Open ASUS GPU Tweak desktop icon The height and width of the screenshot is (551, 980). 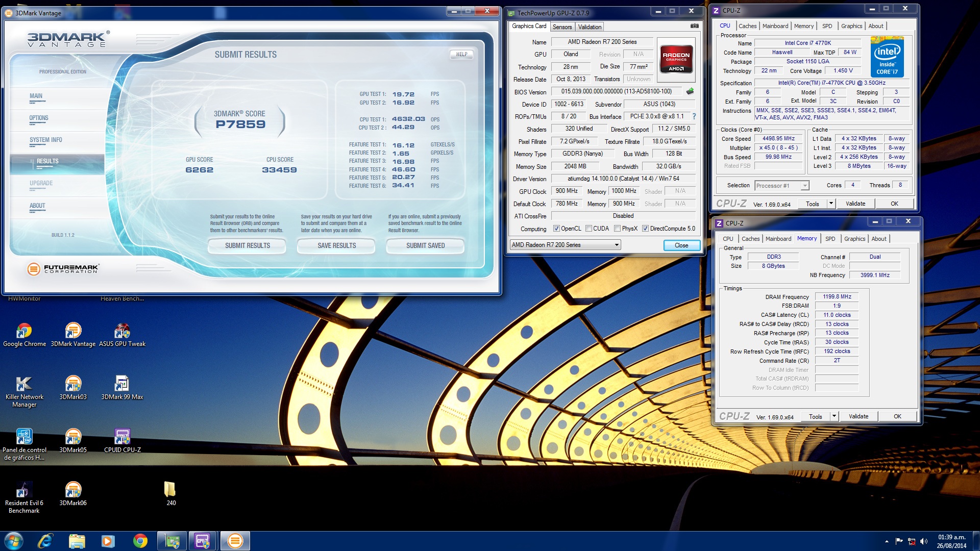coord(122,334)
